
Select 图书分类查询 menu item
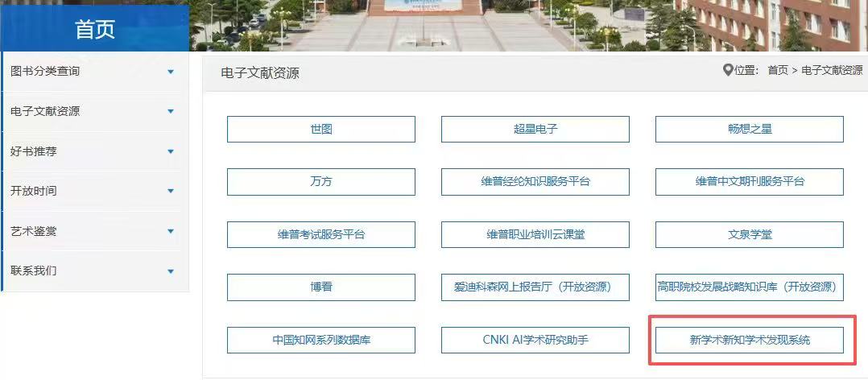(x=45, y=72)
